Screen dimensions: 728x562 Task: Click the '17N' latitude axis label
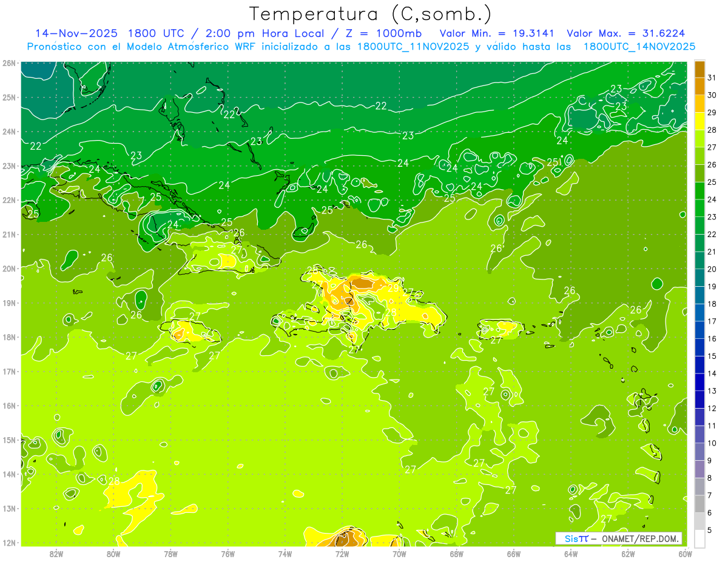pyautogui.click(x=8, y=371)
